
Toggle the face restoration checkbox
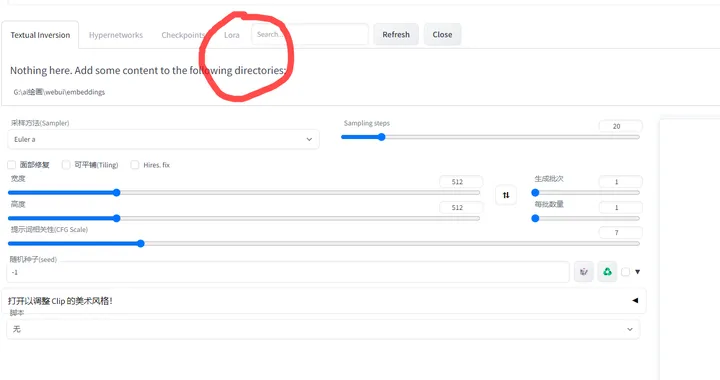[12, 164]
